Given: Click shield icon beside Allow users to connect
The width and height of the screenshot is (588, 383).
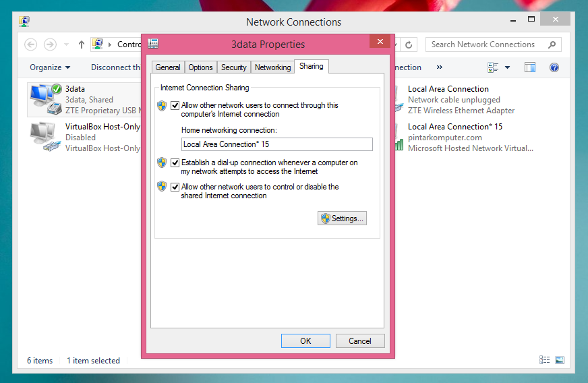Looking at the screenshot, I should [x=162, y=106].
